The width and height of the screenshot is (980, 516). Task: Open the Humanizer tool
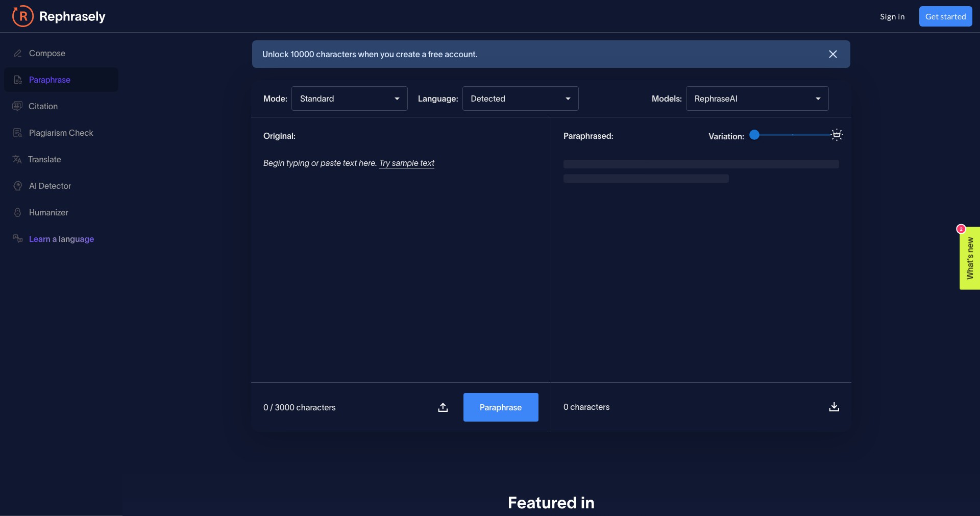[x=61, y=212]
